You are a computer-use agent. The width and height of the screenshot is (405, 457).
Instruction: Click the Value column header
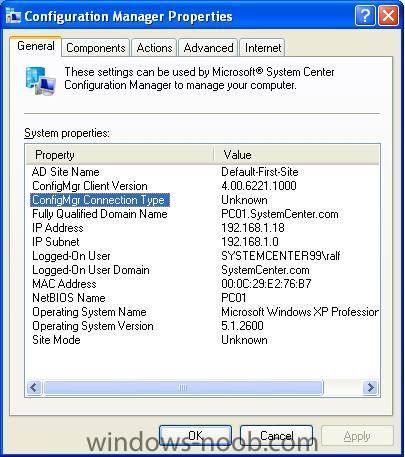296,155
